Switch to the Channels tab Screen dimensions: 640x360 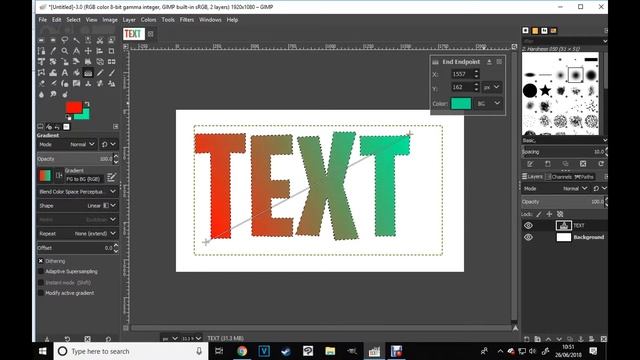coord(559,177)
